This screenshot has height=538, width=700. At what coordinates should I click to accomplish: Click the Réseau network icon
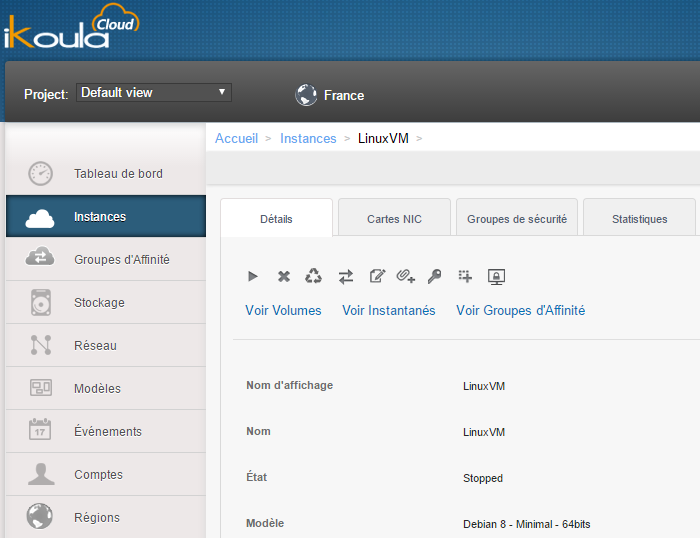point(41,345)
